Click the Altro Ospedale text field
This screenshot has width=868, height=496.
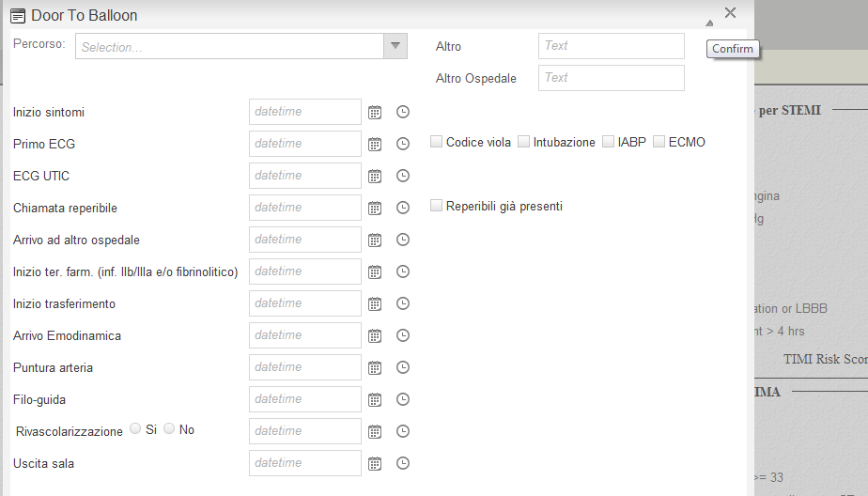click(x=611, y=78)
